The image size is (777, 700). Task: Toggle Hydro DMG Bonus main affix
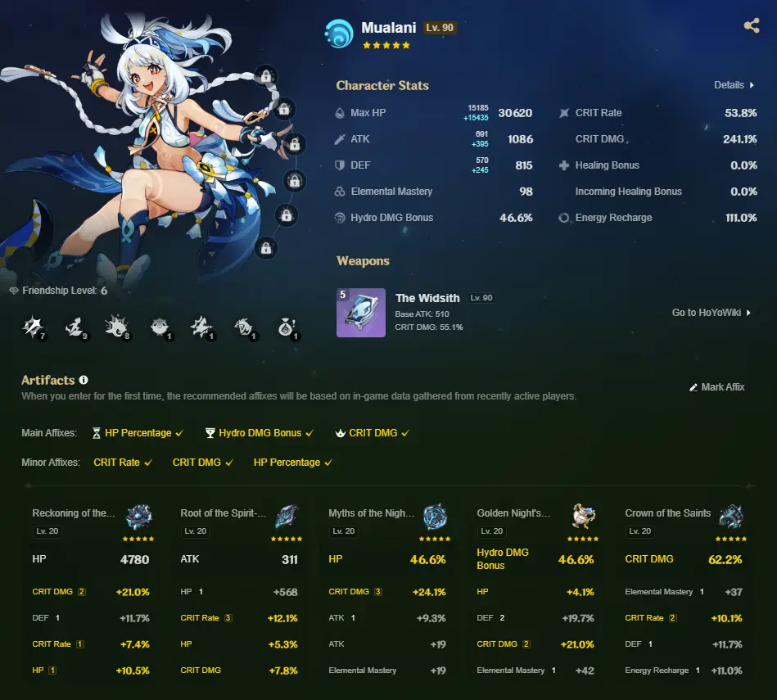tap(260, 433)
